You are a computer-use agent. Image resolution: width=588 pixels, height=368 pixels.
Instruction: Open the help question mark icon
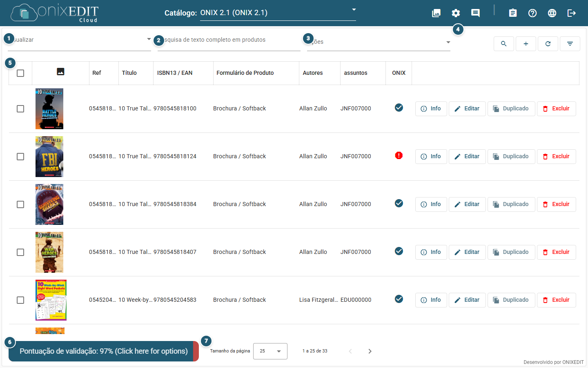pos(532,13)
